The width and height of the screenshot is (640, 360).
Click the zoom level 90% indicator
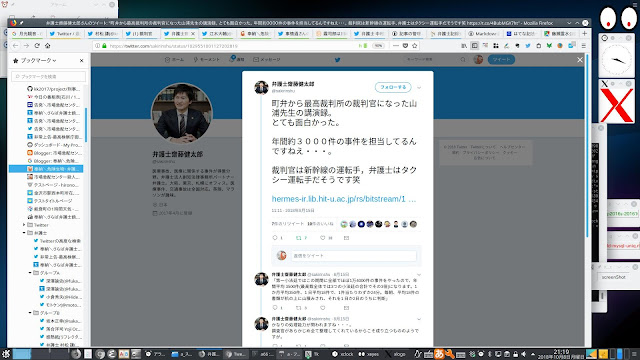(x=378, y=46)
